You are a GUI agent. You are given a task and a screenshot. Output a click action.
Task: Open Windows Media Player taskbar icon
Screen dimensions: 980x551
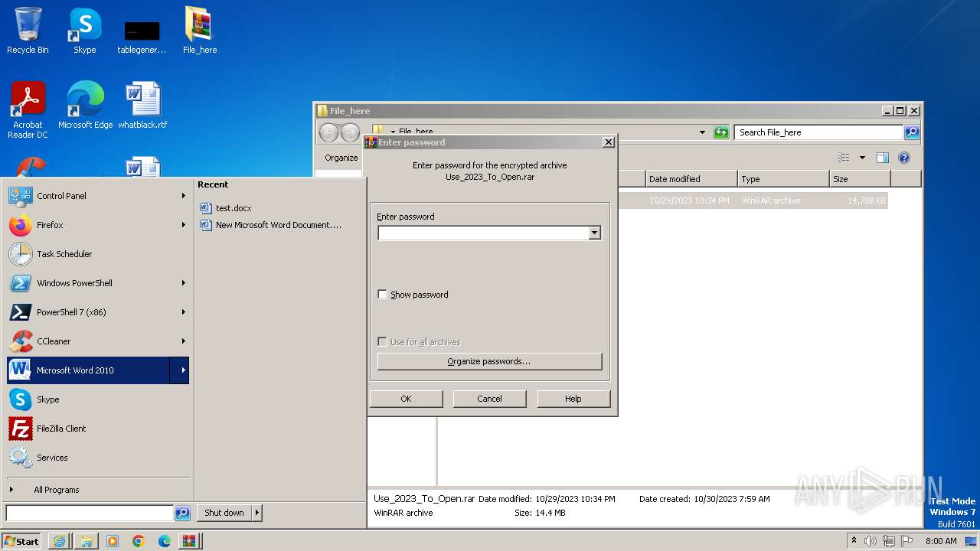113,541
